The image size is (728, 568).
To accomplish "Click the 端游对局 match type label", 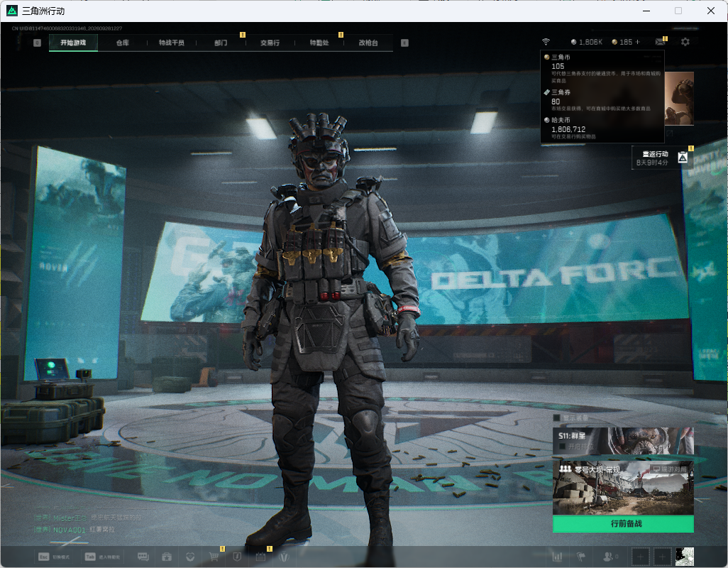I will [x=670, y=469].
